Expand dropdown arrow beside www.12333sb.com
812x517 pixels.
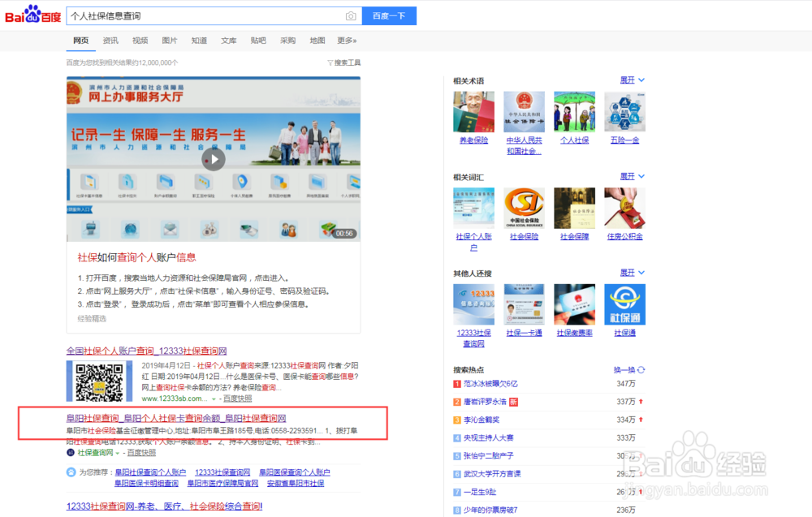click(214, 399)
